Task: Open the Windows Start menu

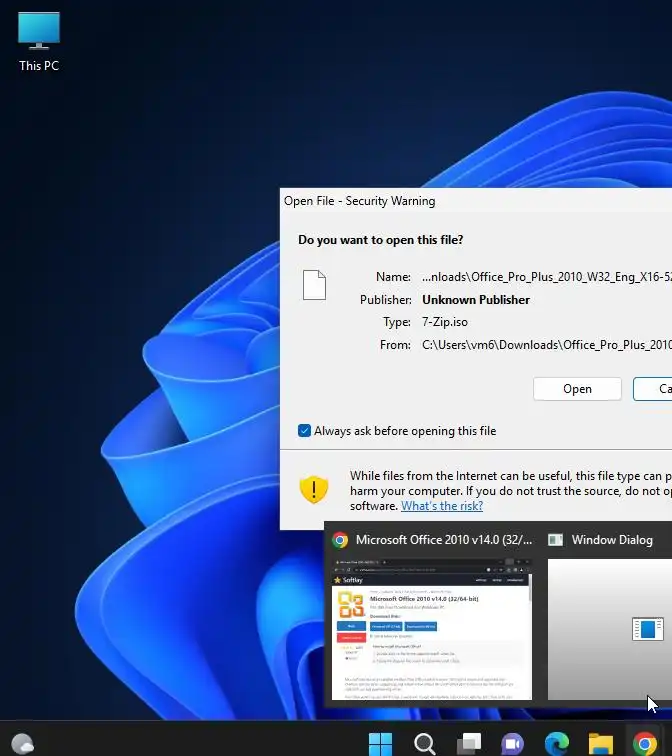Action: coord(380,743)
